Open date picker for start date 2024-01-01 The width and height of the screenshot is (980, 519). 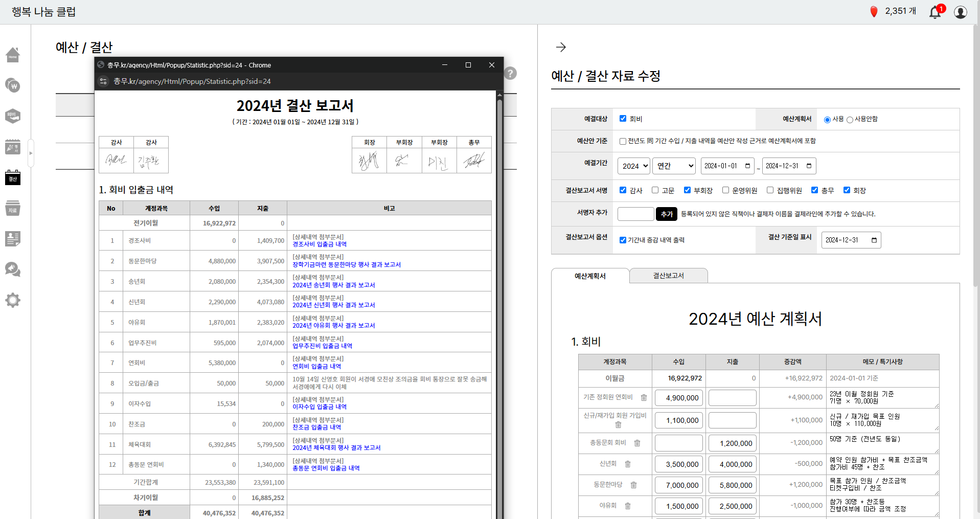pos(747,166)
